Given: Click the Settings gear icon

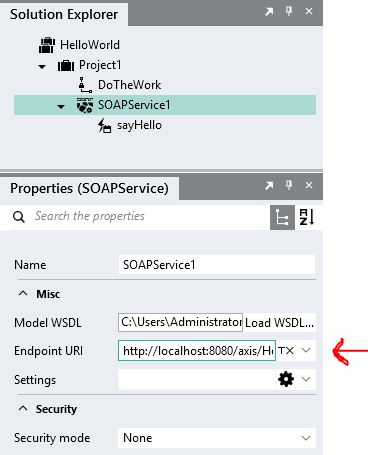Looking at the screenshot, I should [286, 379].
